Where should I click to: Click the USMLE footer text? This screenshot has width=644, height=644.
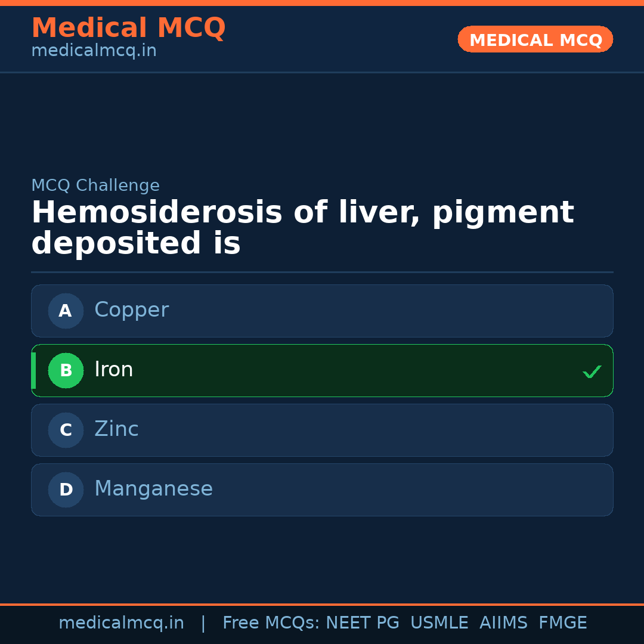pos(439,623)
